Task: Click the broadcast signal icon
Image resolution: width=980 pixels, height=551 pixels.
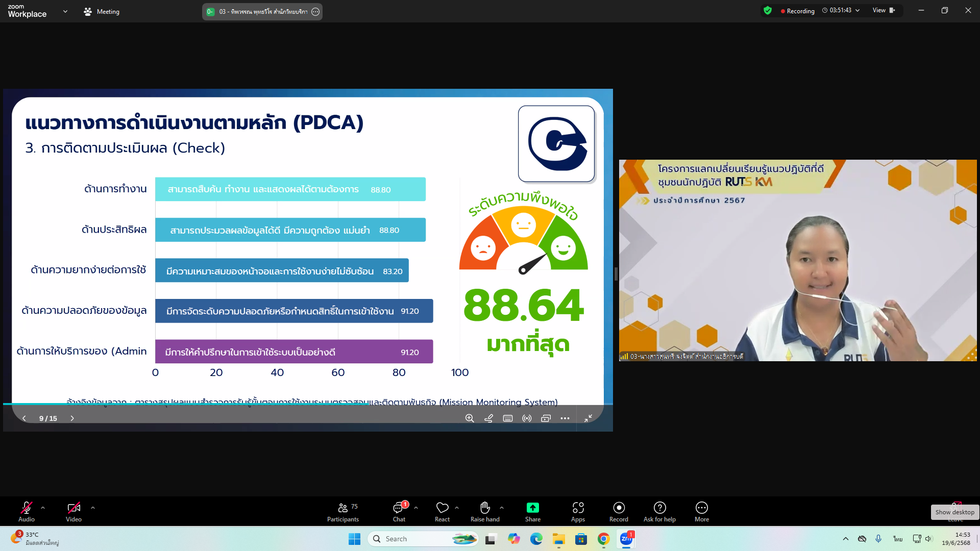Action: point(527,418)
